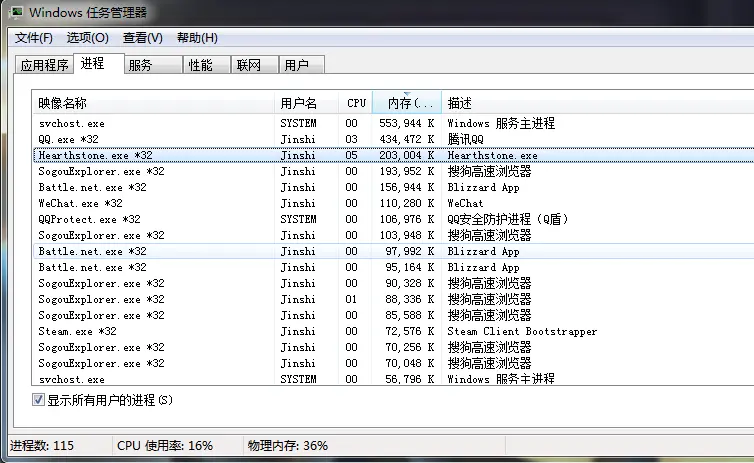Click CPU 使用率: 16% status entry
The image size is (754, 463).
164,446
